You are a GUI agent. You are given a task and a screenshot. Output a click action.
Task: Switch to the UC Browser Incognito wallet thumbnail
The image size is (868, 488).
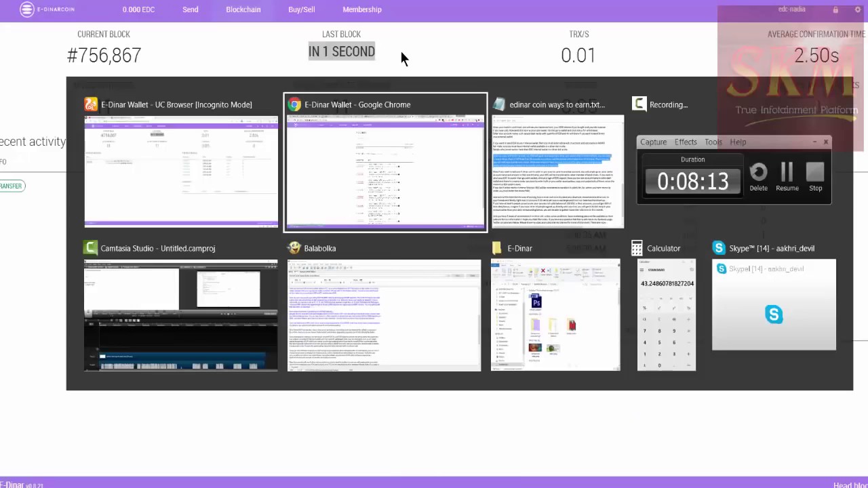[181, 171]
